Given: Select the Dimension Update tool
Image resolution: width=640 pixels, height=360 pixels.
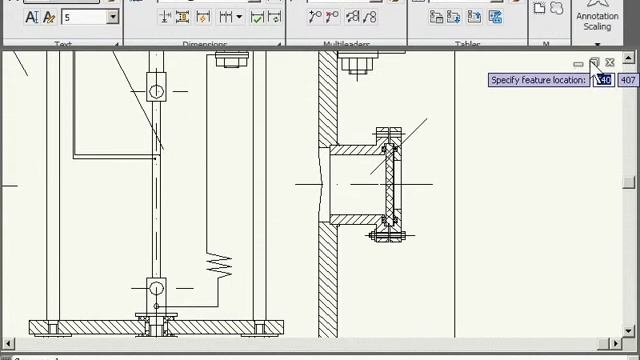Looking at the screenshot, I should click(275, 17).
